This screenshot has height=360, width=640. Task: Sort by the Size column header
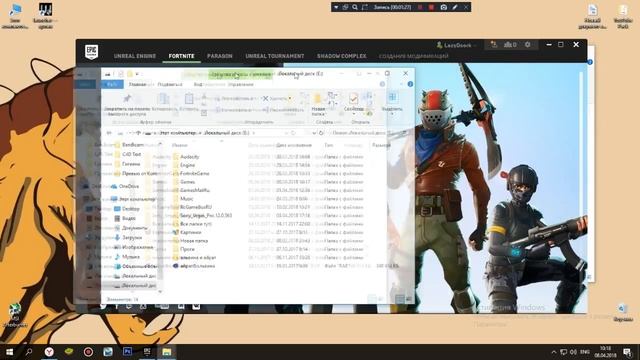click(x=381, y=145)
